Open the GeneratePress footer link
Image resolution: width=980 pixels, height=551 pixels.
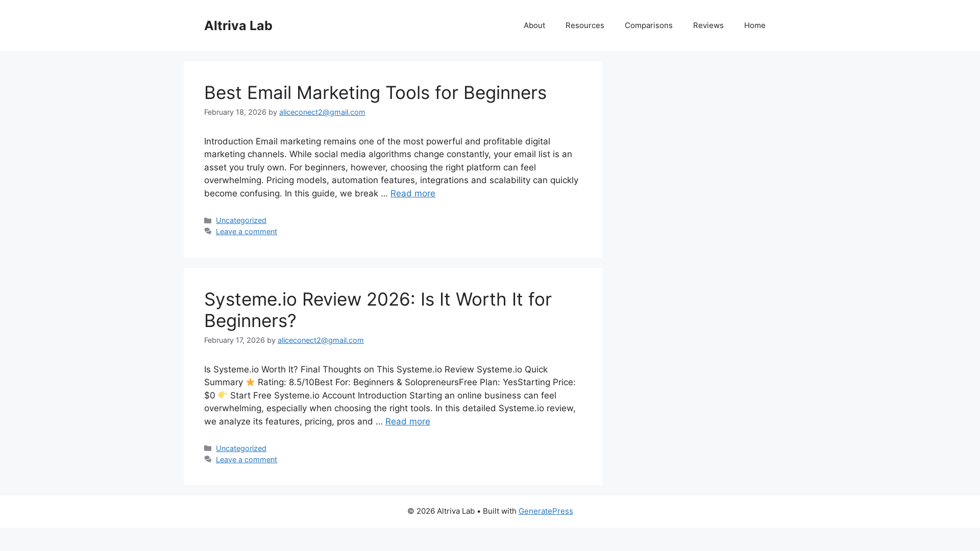tap(546, 511)
